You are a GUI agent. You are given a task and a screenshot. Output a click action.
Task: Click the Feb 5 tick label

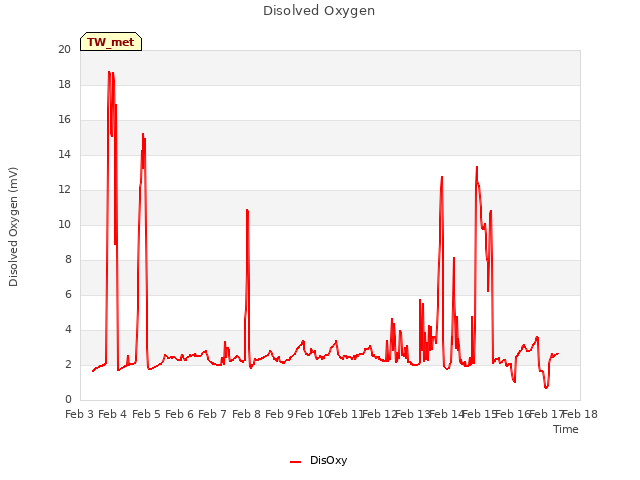click(146, 414)
